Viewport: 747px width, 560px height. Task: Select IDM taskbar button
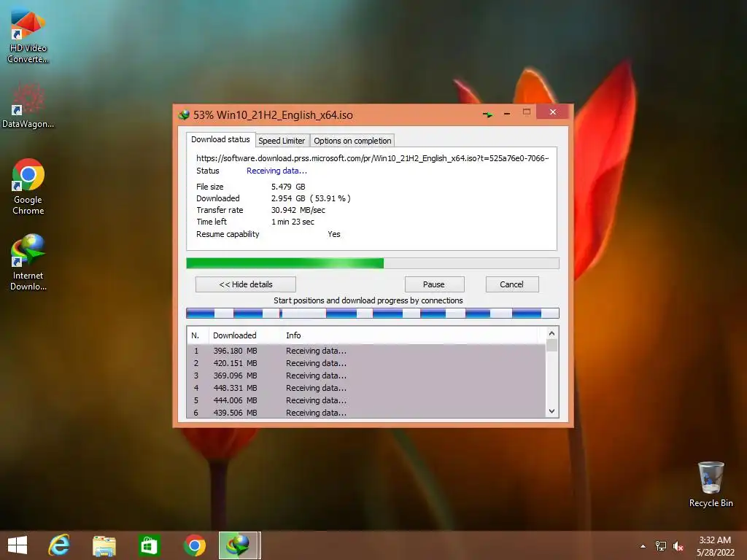[239, 545]
